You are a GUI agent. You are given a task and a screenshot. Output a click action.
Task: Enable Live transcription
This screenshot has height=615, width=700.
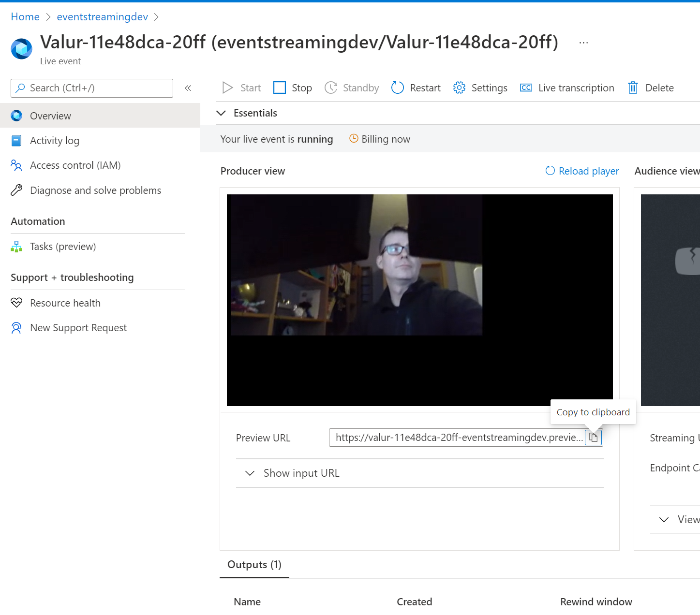[566, 88]
